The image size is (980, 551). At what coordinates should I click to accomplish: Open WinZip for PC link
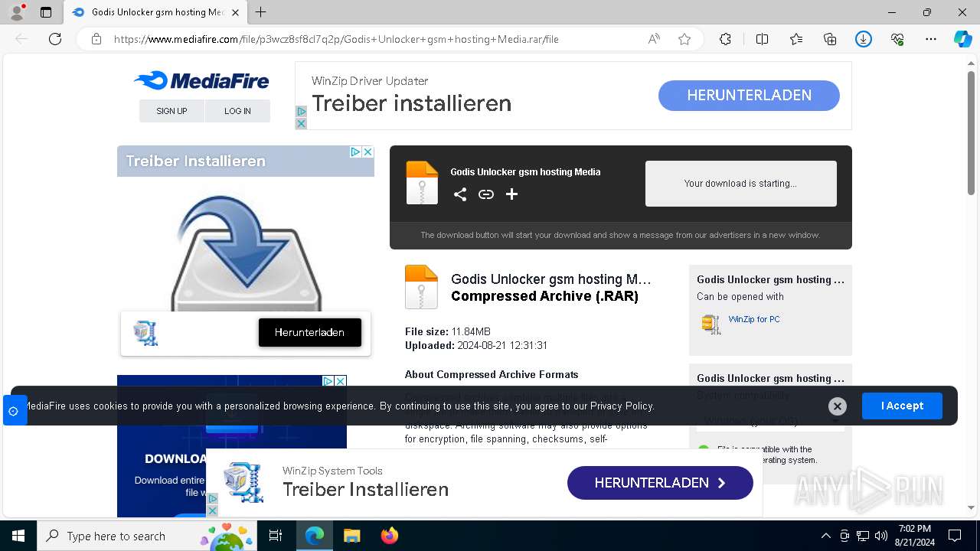click(x=754, y=319)
